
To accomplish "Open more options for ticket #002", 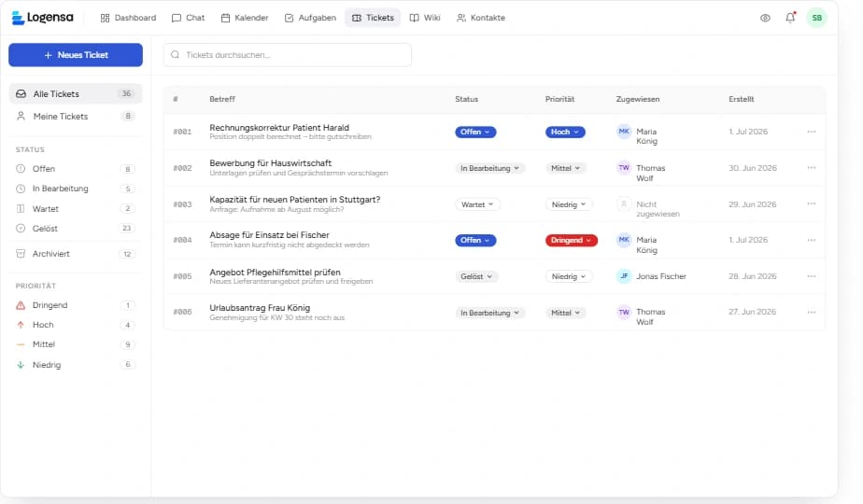I will pyautogui.click(x=812, y=168).
